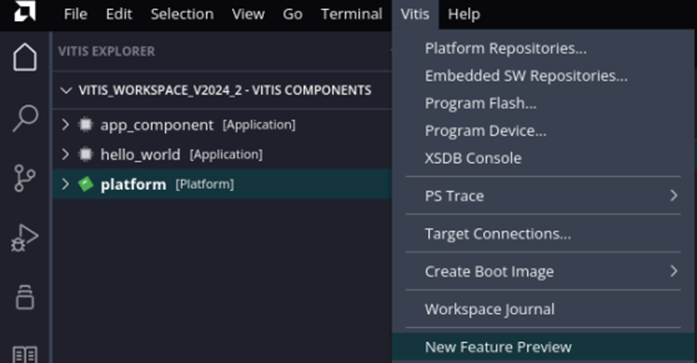Open the Debug view icon
Screen dimensions: 697x363
25,238
